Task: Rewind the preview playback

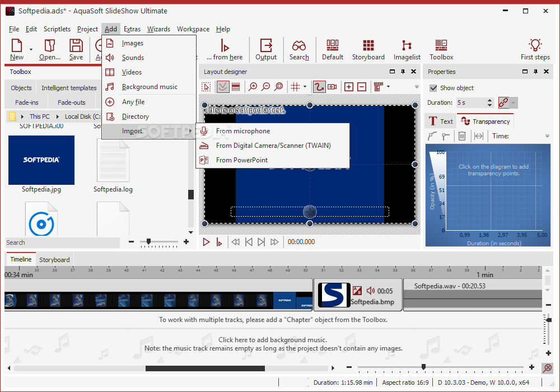Action: [236, 242]
